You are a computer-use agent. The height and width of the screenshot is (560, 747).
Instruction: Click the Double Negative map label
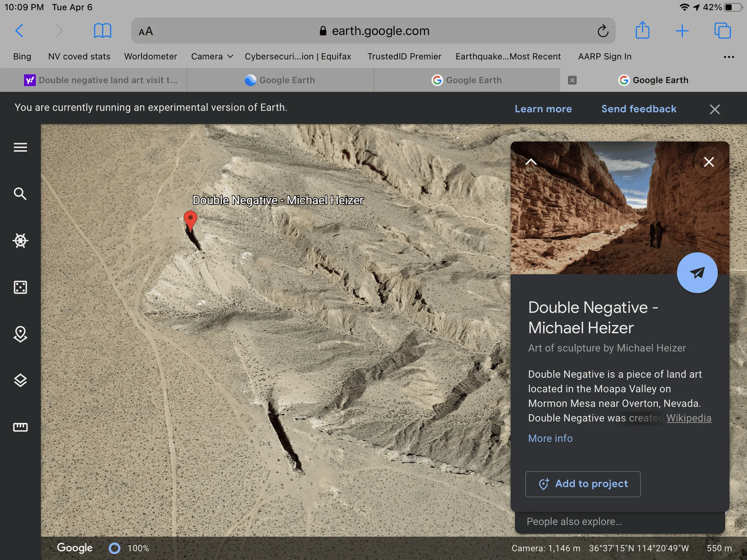tap(278, 200)
